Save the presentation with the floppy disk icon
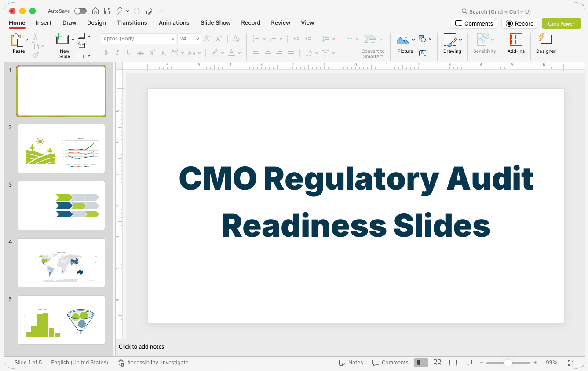The height and width of the screenshot is (371, 588). [x=107, y=11]
